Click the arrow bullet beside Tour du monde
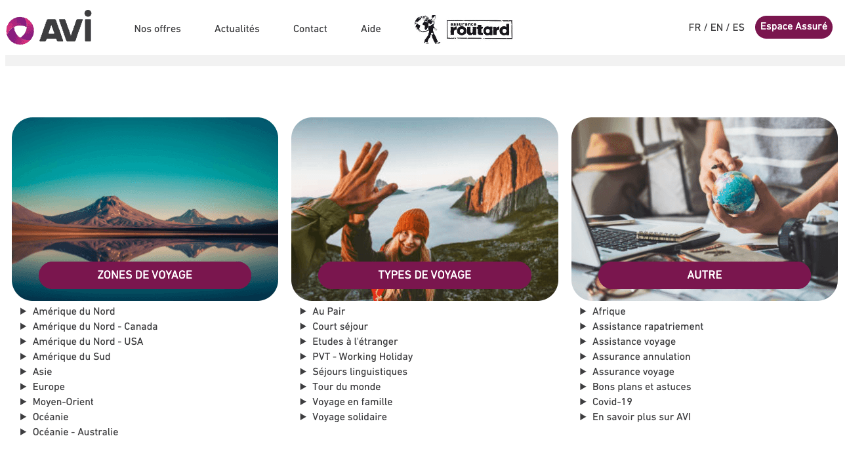The height and width of the screenshot is (453, 868). [x=304, y=387]
